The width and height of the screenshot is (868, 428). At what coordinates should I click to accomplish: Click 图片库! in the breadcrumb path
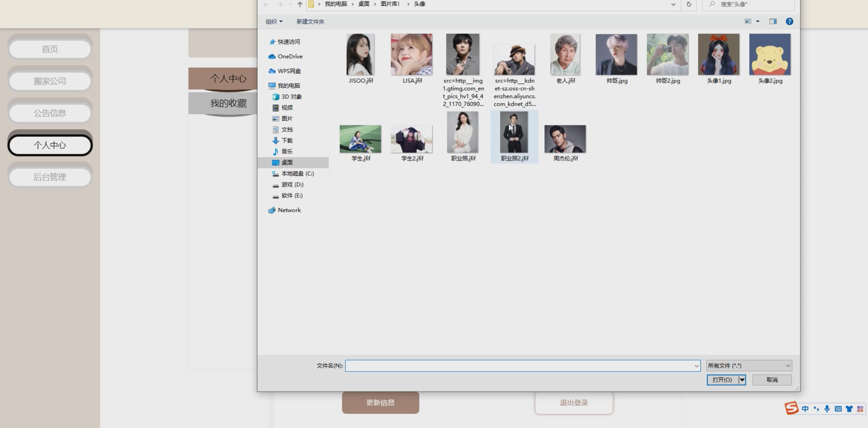click(x=390, y=4)
